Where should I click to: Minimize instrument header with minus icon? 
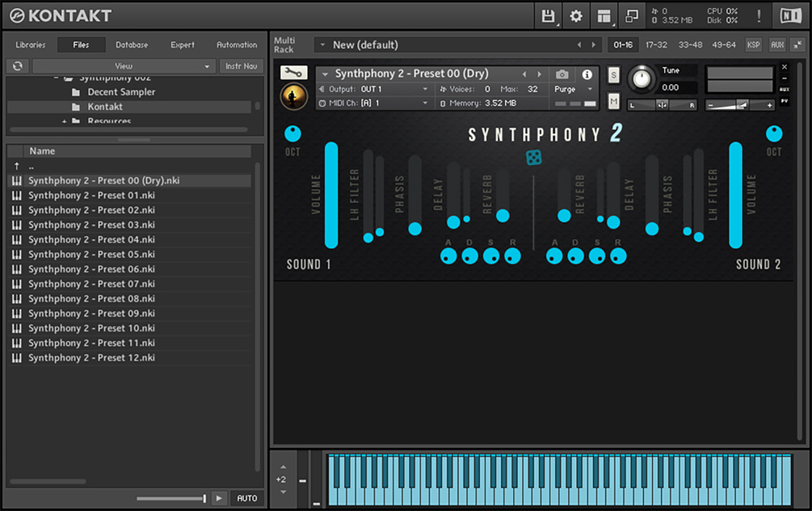(785, 78)
